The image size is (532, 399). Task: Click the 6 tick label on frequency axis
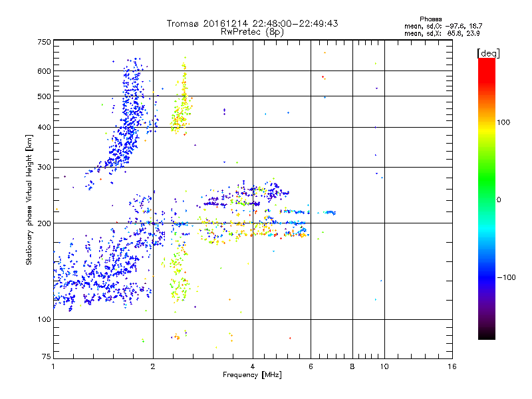[311, 366]
